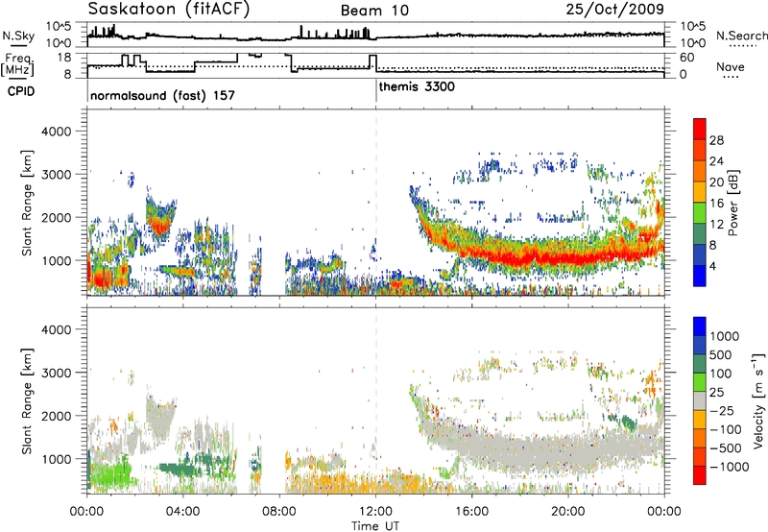The image size is (768, 532).
Task: Click the date '25/Oct/2009'
Action: (x=615, y=10)
